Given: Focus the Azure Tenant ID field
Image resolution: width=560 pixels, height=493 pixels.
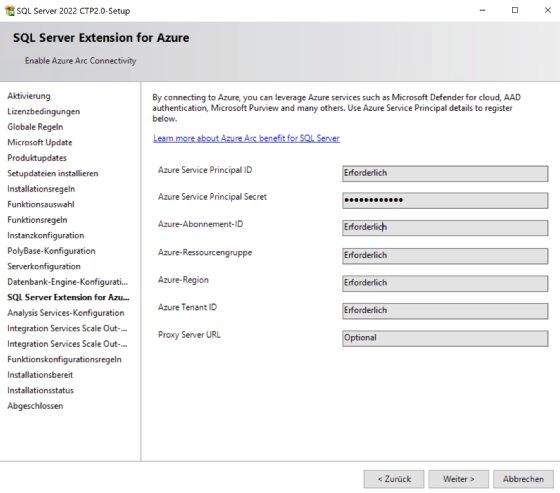Looking at the screenshot, I should click(445, 311).
